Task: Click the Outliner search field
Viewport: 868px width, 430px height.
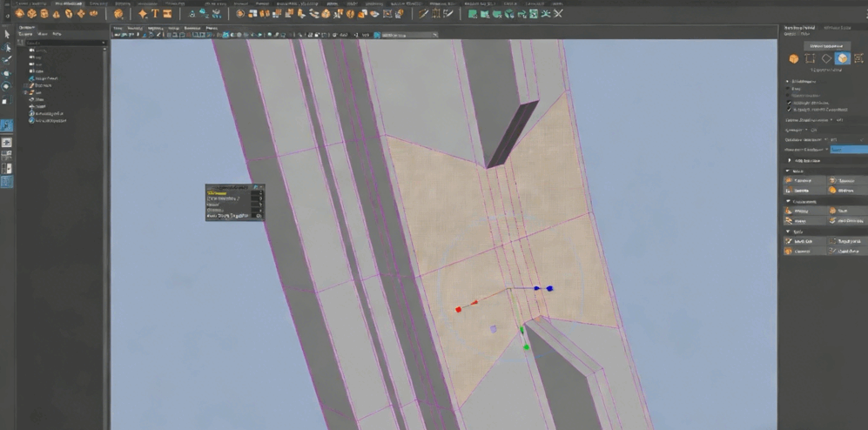Action: tap(63, 43)
